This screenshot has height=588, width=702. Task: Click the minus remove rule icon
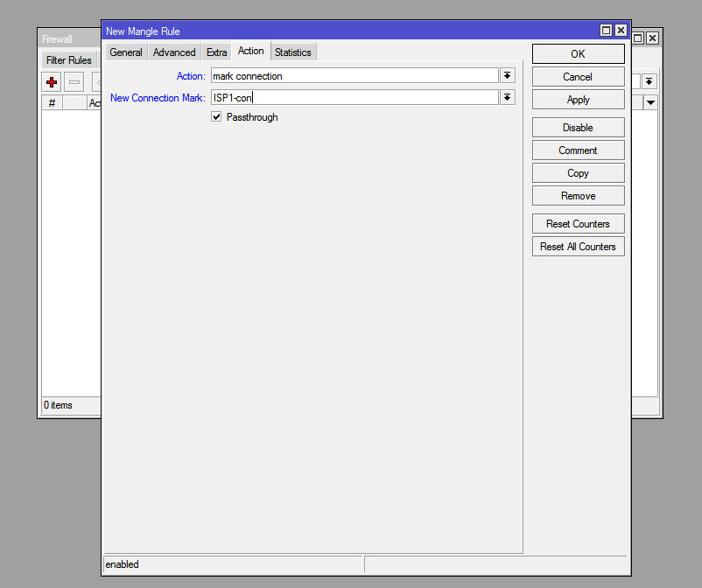tap(74, 82)
